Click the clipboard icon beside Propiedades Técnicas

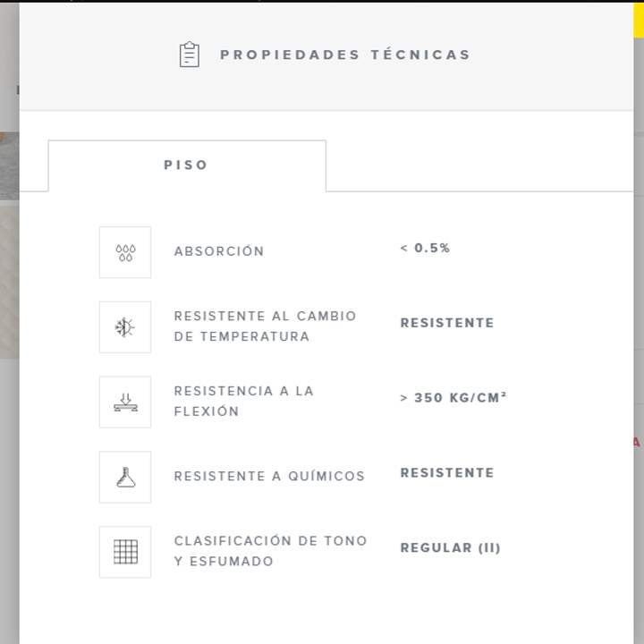(190, 55)
